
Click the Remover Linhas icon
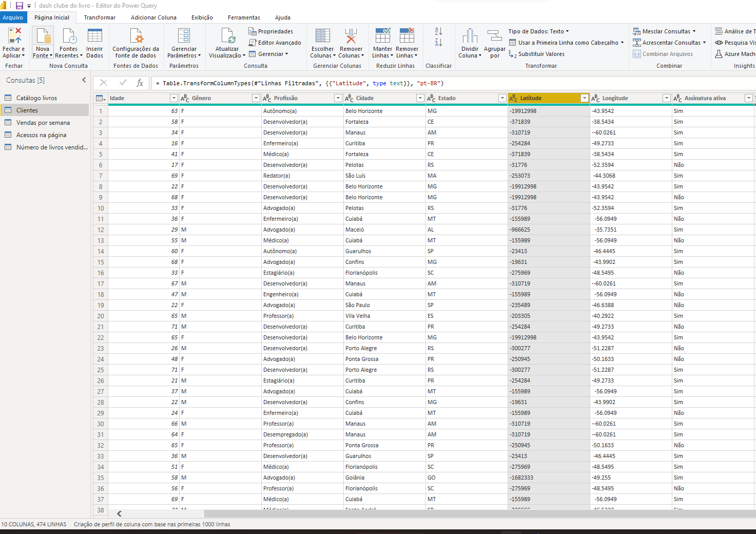[407, 36]
